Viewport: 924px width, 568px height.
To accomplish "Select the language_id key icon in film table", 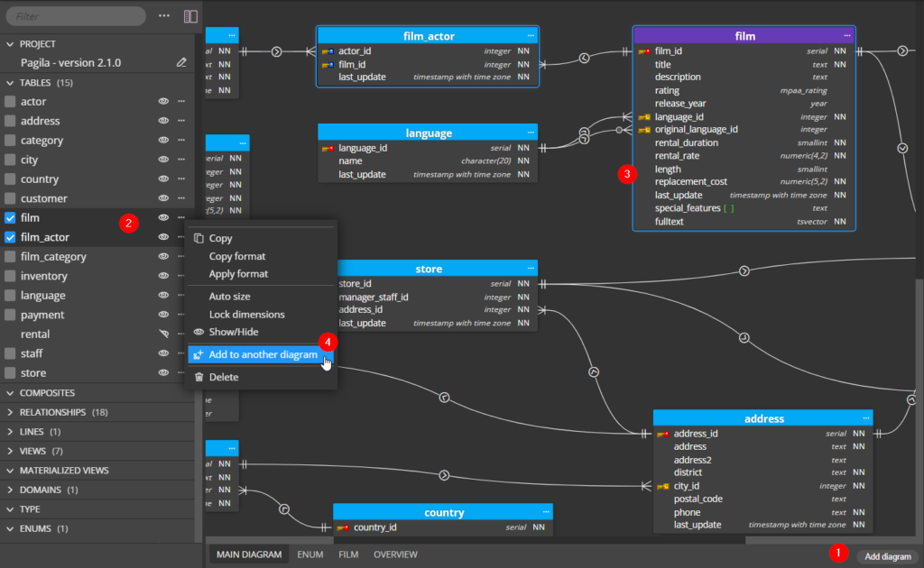I will [x=644, y=117].
